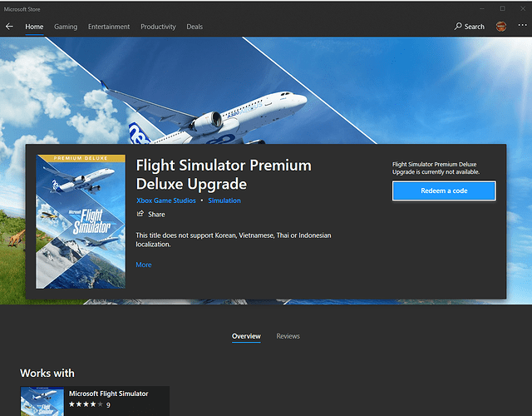Open the user account avatar

501,27
